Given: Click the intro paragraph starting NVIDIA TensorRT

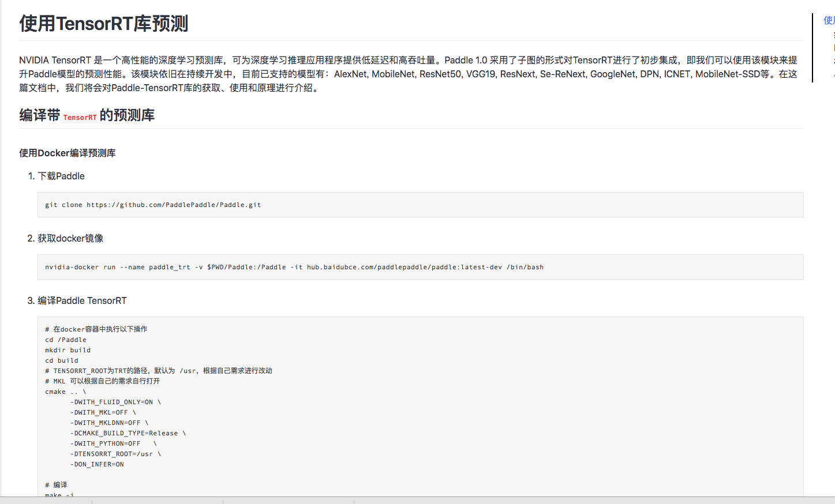Looking at the screenshot, I should [x=409, y=74].
